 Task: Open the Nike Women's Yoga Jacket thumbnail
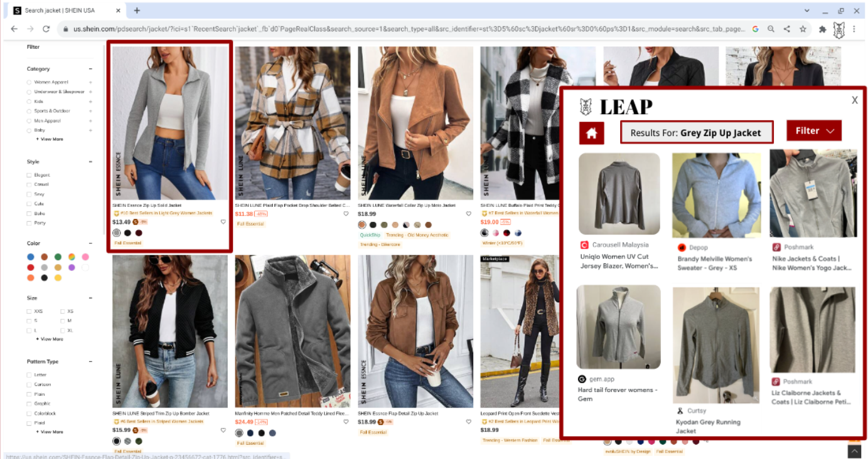pos(813,193)
